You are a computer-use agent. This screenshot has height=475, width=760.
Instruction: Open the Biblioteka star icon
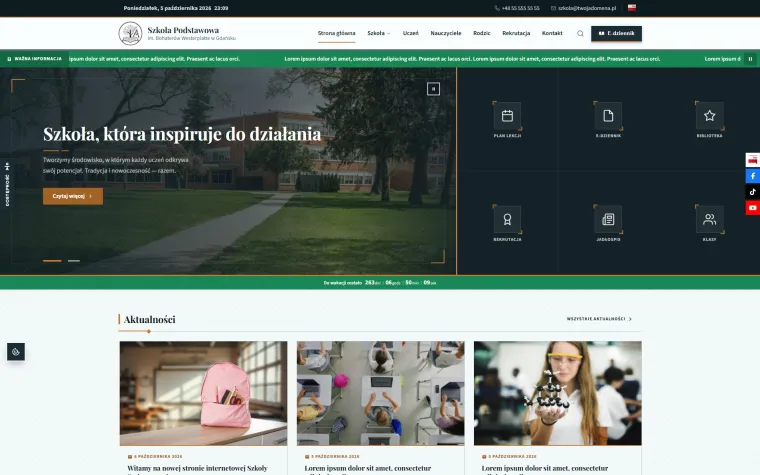tap(709, 116)
